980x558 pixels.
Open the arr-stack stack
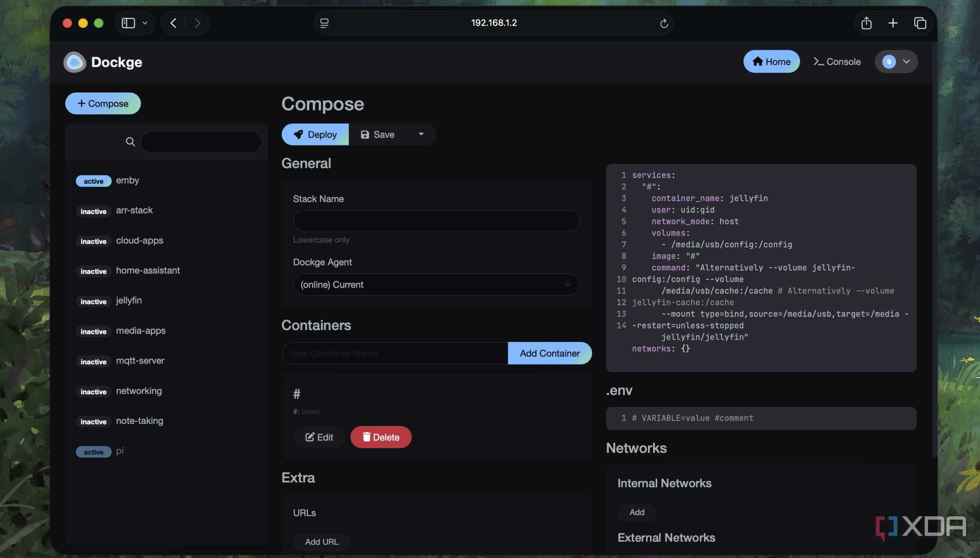pyautogui.click(x=166, y=210)
